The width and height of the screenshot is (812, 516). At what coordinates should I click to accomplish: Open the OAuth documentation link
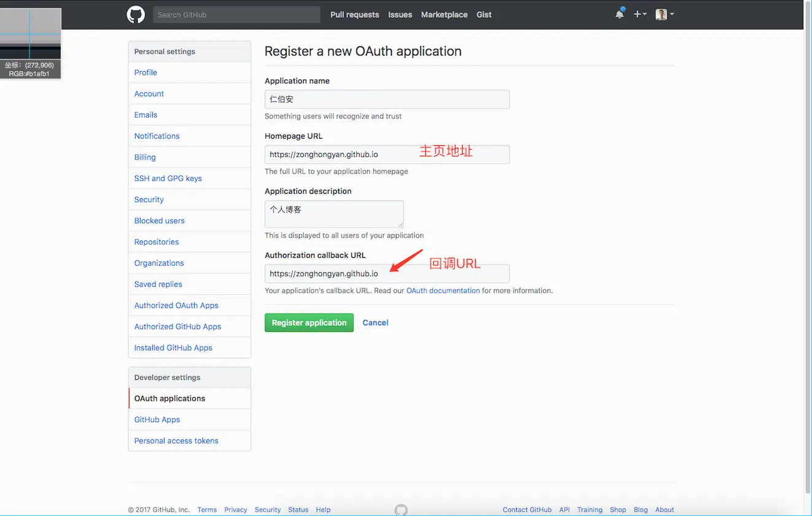(443, 291)
